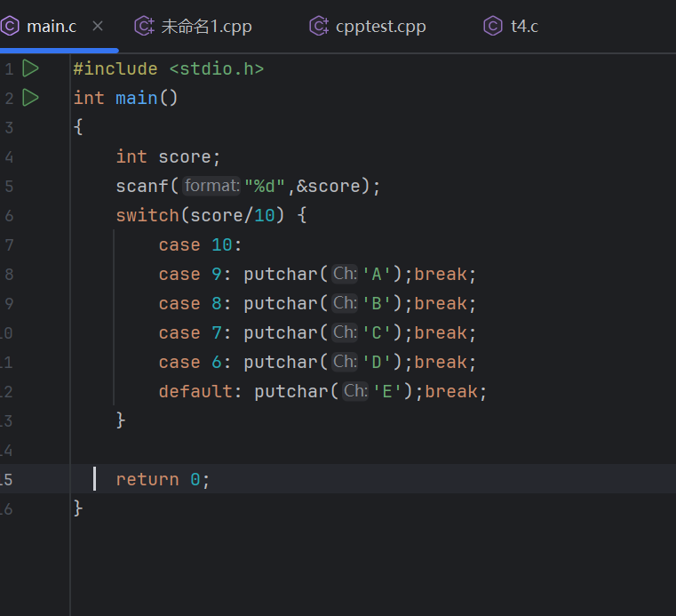Click the 'Ch:' hint before 'A'
Image resolution: width=676 pixels, height=616 pixels.
(x=345, y=274)
